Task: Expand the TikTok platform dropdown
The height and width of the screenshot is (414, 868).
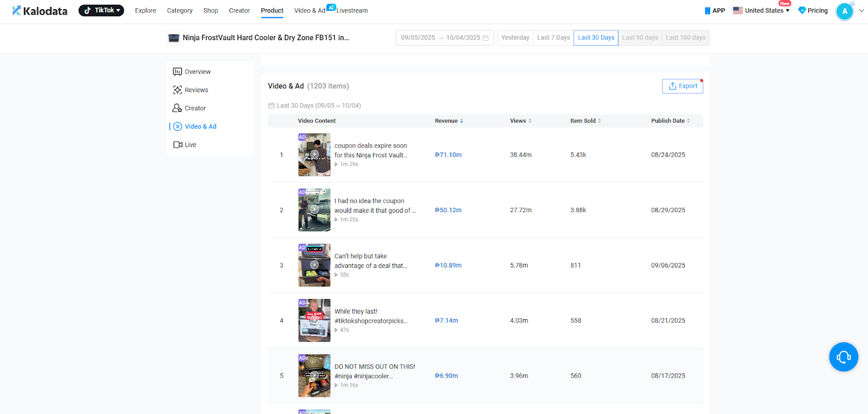Action: (101, 10)
